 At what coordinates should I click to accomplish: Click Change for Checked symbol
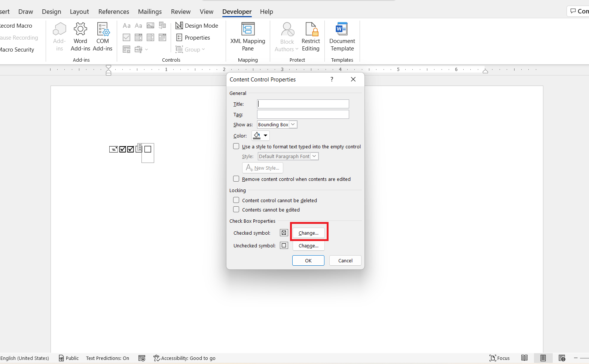[309, 233]
